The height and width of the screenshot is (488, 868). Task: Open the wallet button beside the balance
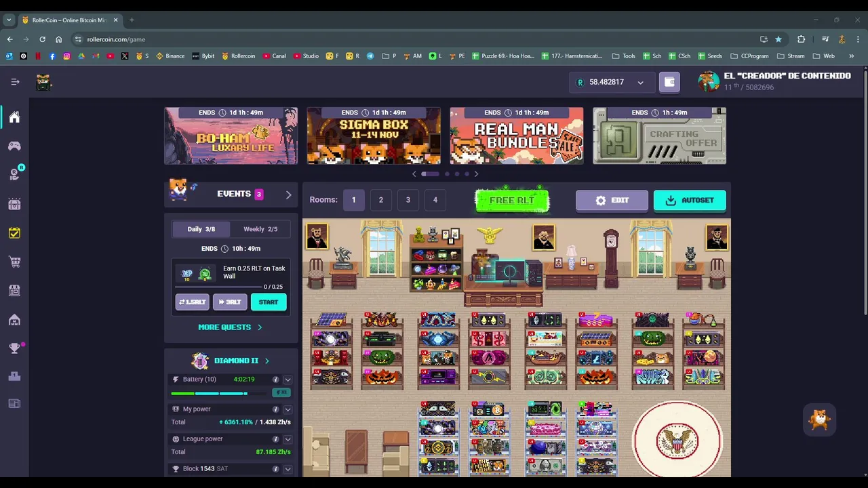point(669,82)
